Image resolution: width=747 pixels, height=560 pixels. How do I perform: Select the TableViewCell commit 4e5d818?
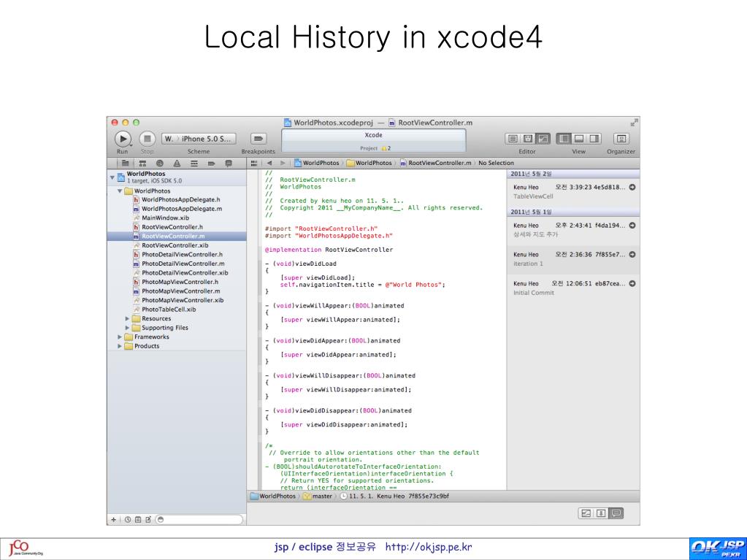(573, 192)
